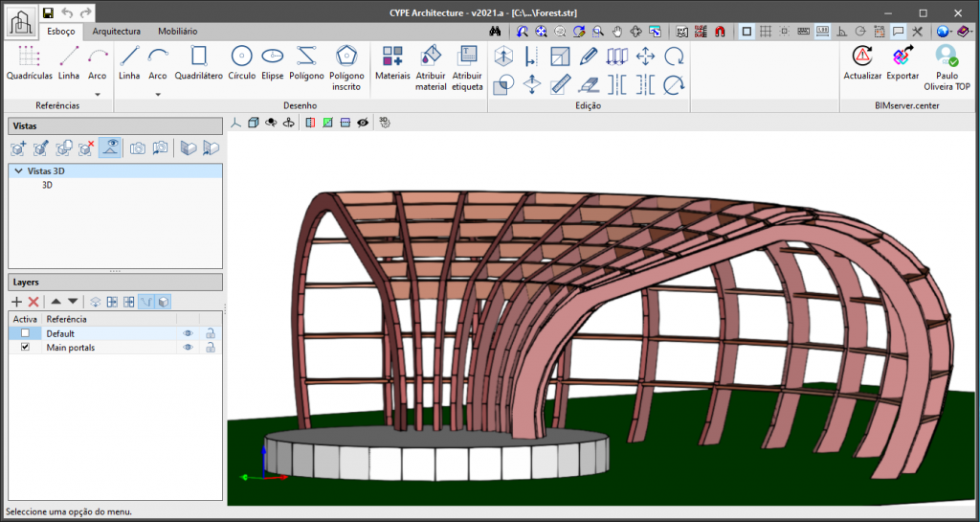Add a new layer with the plus icon

pos(17,302)
